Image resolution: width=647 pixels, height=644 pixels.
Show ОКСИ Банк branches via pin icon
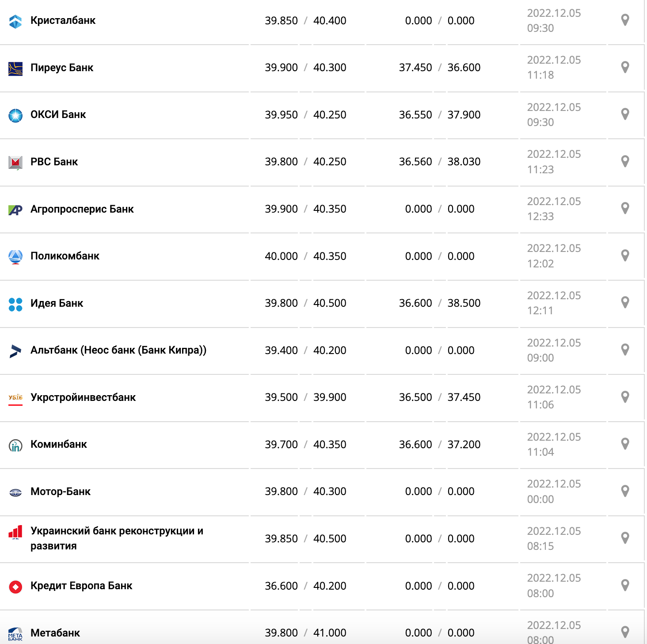(625, 114)
